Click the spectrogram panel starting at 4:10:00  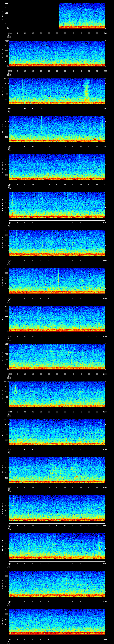click(57, 243)
